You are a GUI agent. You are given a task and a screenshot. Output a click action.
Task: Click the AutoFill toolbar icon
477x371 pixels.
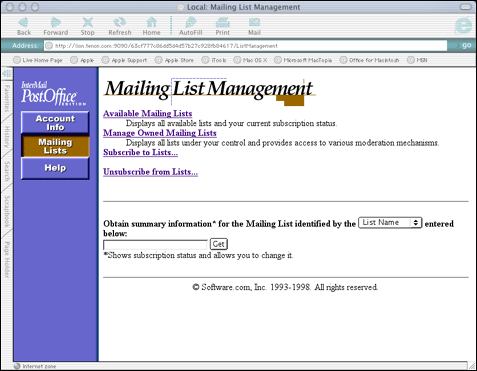[190, 23]
